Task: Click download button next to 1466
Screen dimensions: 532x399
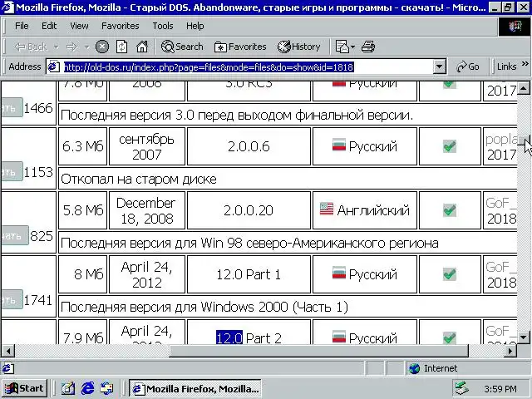Action: coord(12,108)
